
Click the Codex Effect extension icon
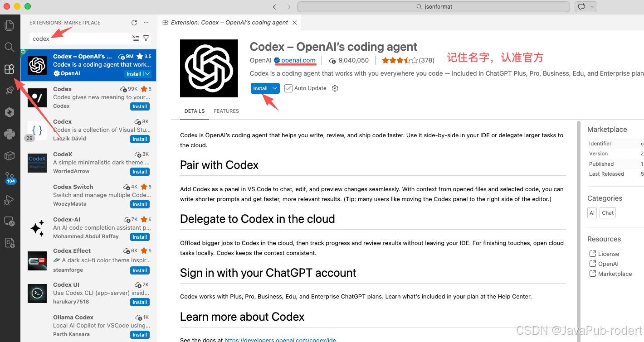click(x=37, y=261)
